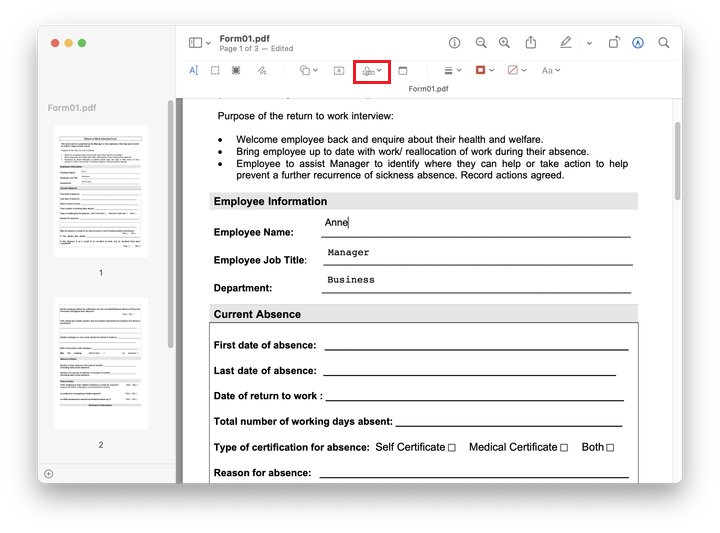This screenshot has height=533, width=720.
Task: Check the Medical Certificate box
Action: click(564, 448)
